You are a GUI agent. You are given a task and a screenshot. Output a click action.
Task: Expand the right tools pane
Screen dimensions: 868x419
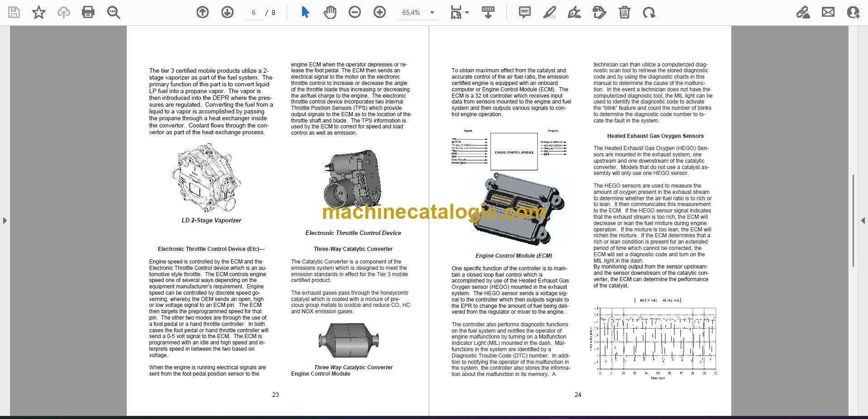[863, 221]
